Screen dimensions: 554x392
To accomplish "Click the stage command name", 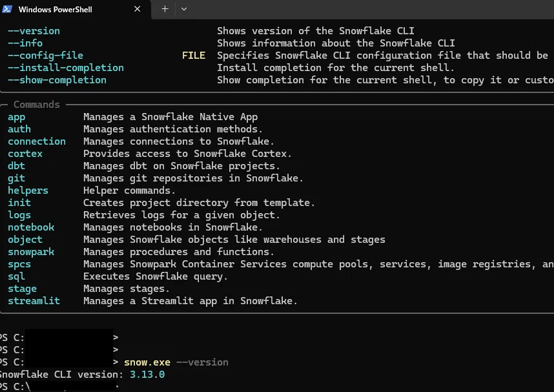I will click(22, 289).
